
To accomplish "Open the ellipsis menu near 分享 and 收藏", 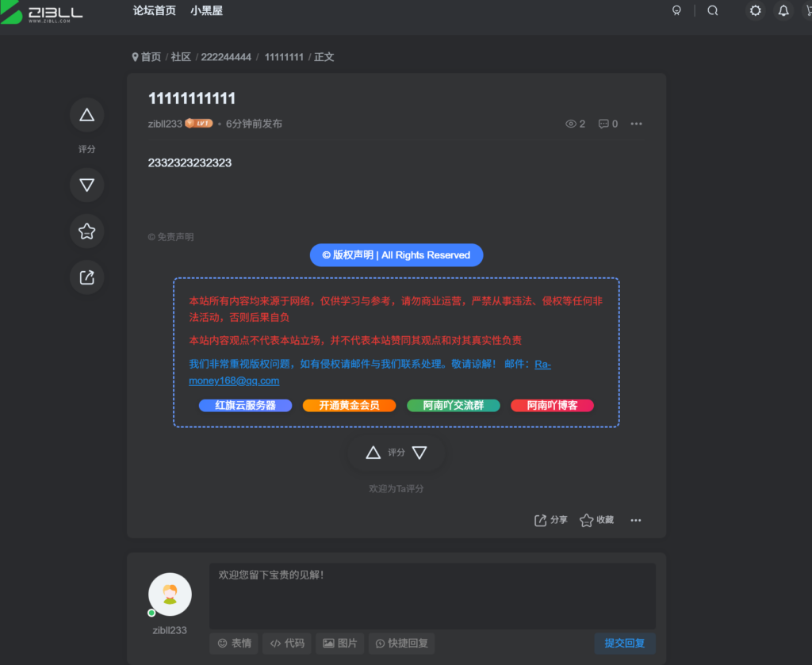I will (636, 520).
